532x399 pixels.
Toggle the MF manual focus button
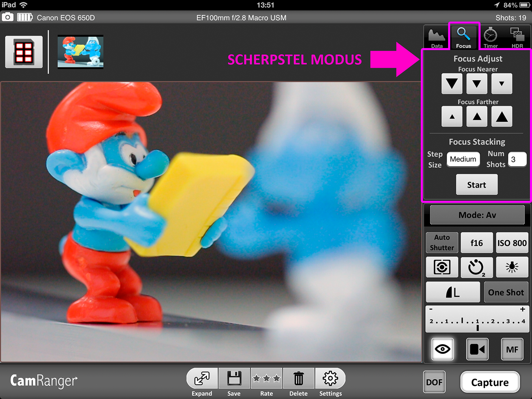click(512, 349)
